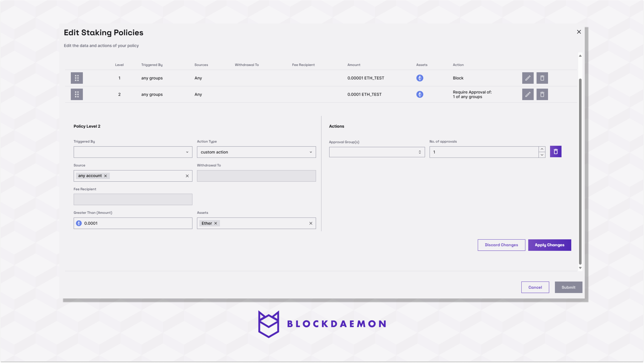Screen dimensions: 644x363
Task: Delete the level 2 approval policy row
Action: point(542,94)
